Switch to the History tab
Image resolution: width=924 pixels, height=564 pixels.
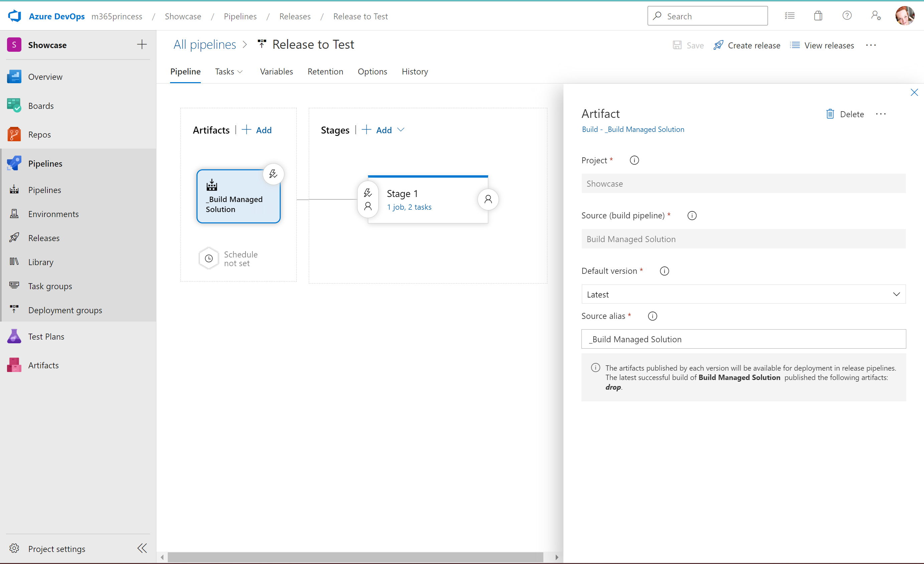tap(415, 71)
